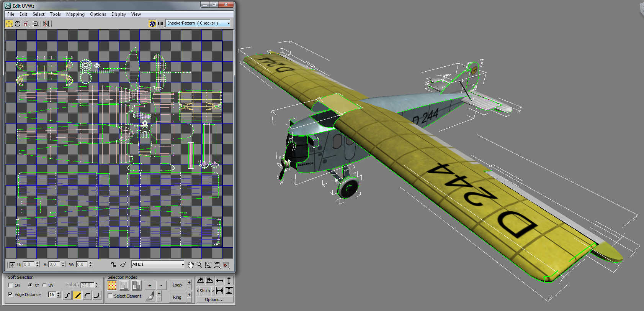644x311 pixels.
Task: Click the U coordinate input field
Action: coord(28,264)
